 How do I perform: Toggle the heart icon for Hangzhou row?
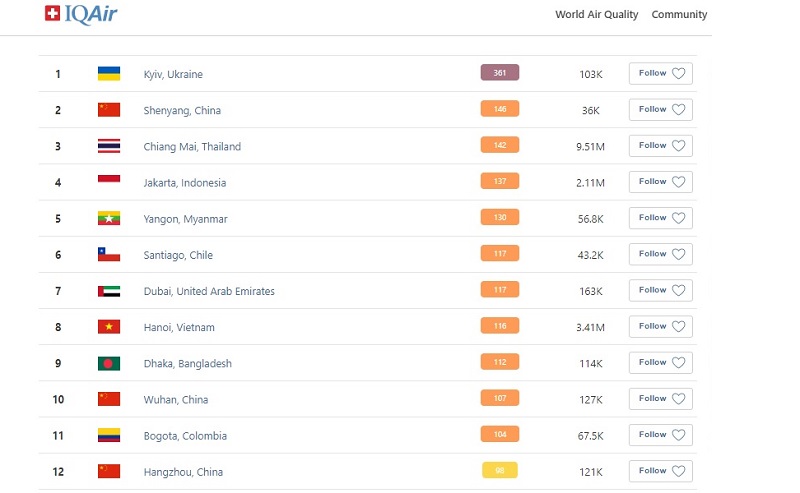(678, 471)
